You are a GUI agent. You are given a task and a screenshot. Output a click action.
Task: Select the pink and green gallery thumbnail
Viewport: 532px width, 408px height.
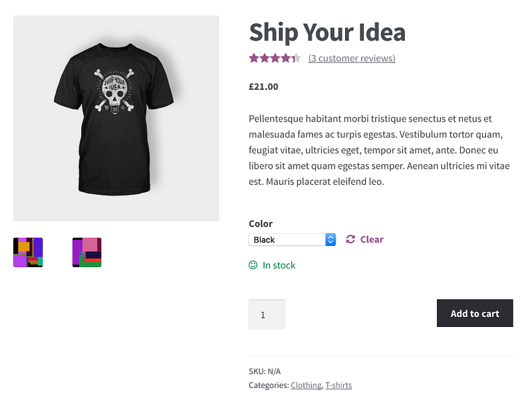(87, 253)
